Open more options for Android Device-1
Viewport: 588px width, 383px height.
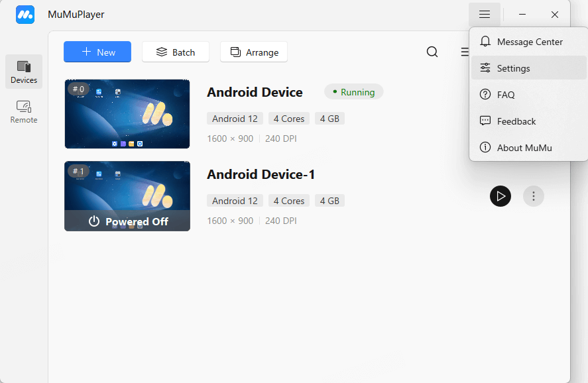pyautogui.click(x=534, y=195)
